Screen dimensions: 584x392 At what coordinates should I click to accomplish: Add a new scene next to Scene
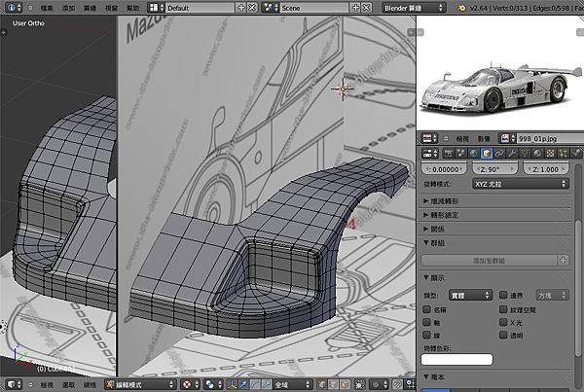[x=355, y=8]
